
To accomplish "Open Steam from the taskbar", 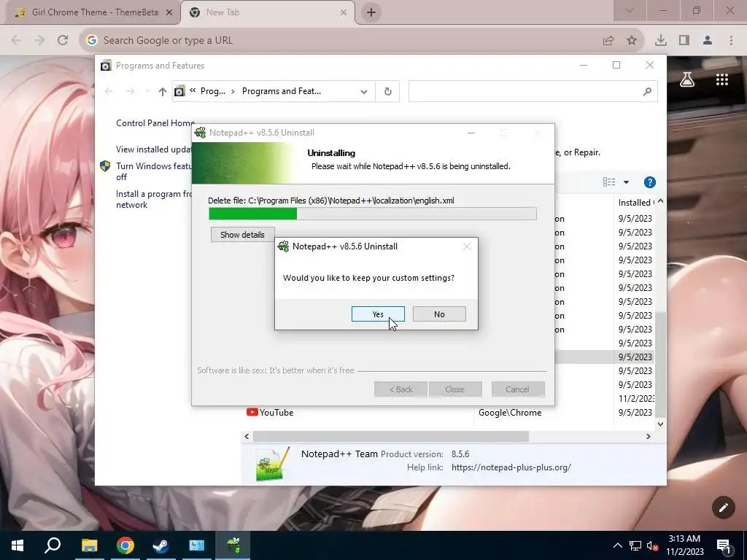I will pyautogui.click(x=161, y=545).
